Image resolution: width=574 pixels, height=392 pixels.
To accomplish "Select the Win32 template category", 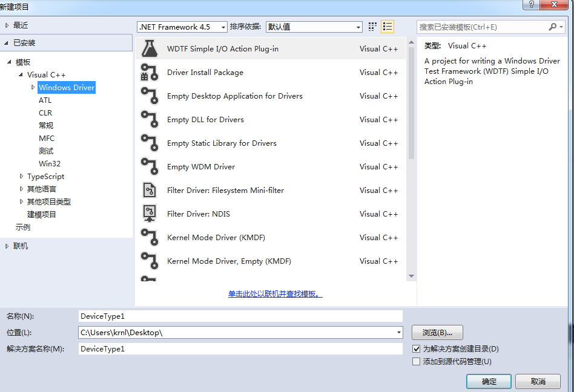I will pyautogui.click(x=50, y=164).
